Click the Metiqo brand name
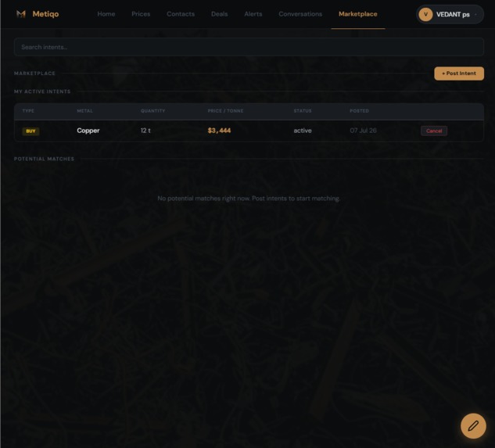This screenshot has height=448, width=495. (45, 14)
